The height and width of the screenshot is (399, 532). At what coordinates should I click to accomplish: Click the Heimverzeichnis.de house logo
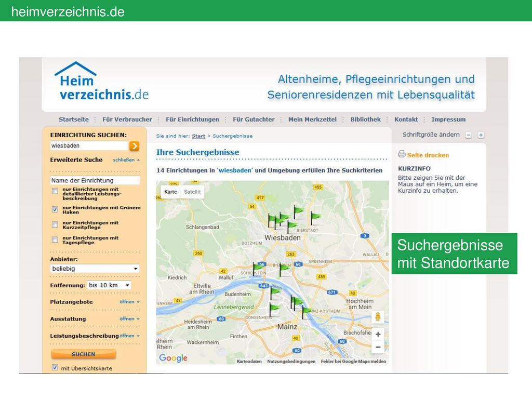(101, 82)
